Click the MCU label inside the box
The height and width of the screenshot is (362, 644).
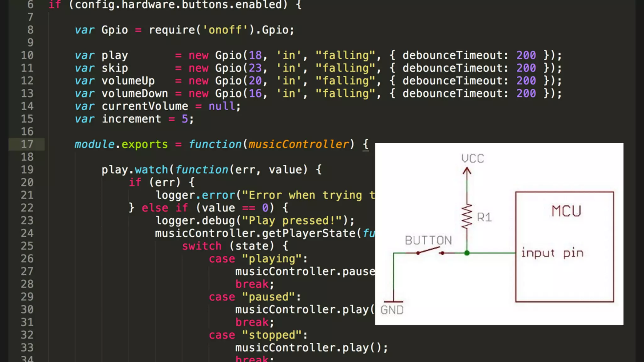click(566, 211)
